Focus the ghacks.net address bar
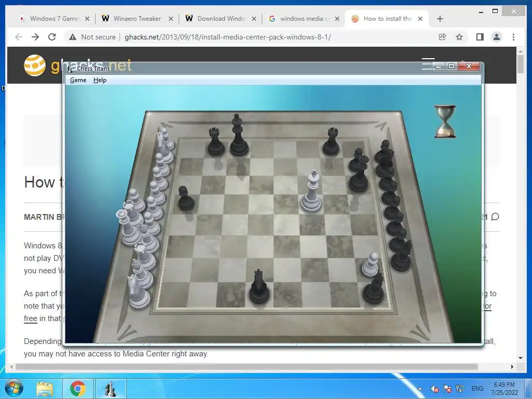The width and height of the screenshot is (532, 399). click(x=228, y=37)
